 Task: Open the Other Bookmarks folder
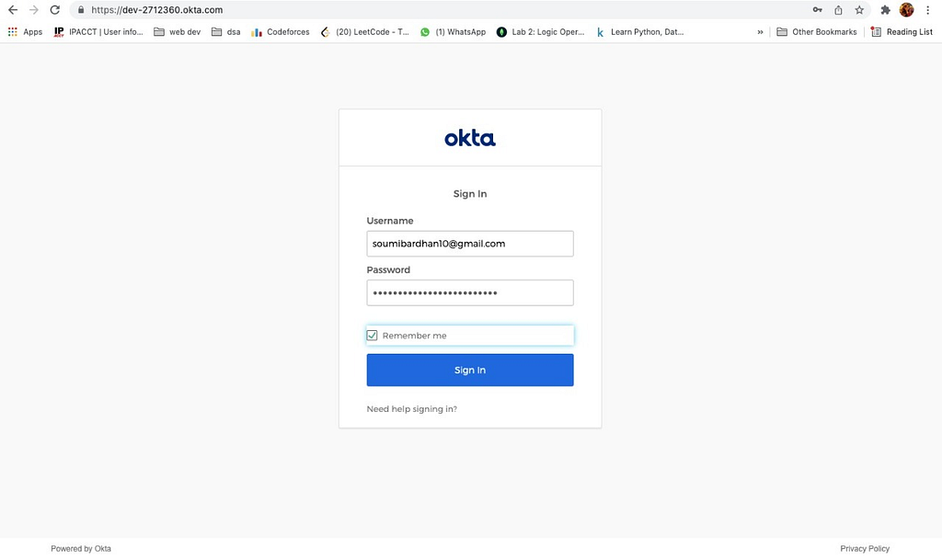pos(817,32)
